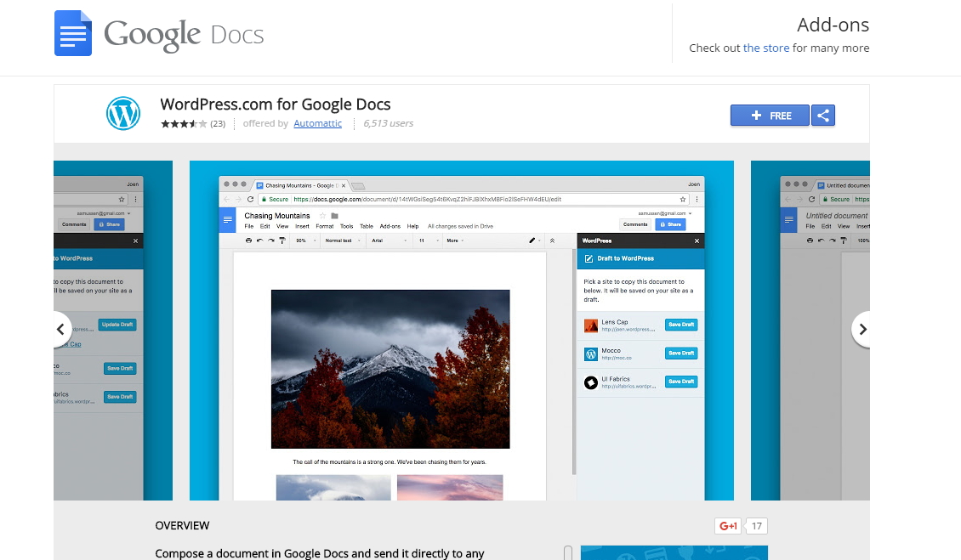Click the overview description scrollbar handle

[x=568, y=552]
